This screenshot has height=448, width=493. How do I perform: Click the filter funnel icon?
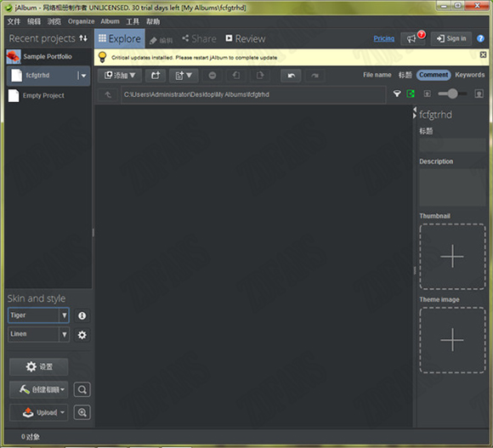point(397,94)
